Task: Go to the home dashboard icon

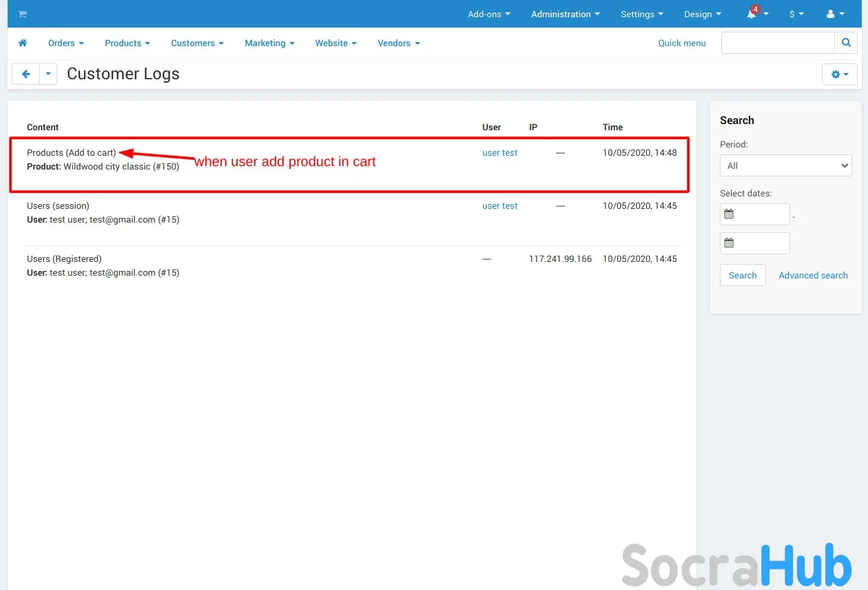Action: click(23, 43)
